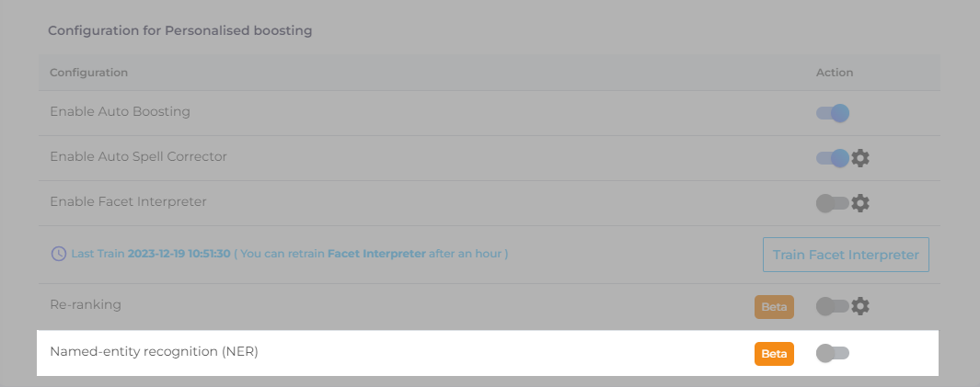Click the Beta badge on Re-ranking row
The height and width of the screenshot is (387, 980).
pyautogui.click(x=774, y=307)
